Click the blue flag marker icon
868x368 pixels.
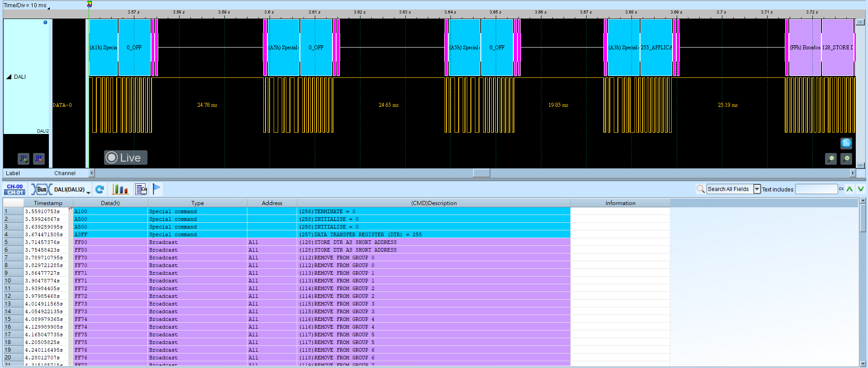[x=157, y=189]
